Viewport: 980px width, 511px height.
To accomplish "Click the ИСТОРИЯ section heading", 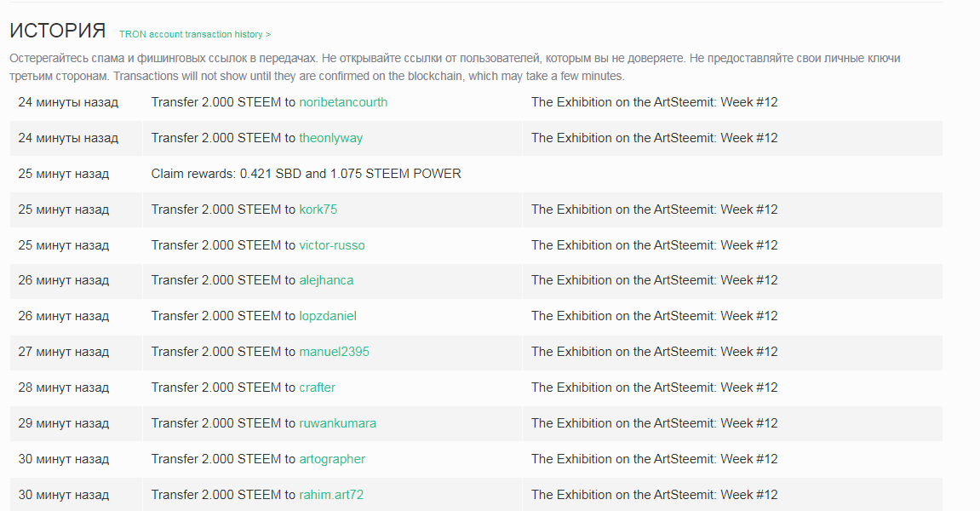I will point(58,31).
